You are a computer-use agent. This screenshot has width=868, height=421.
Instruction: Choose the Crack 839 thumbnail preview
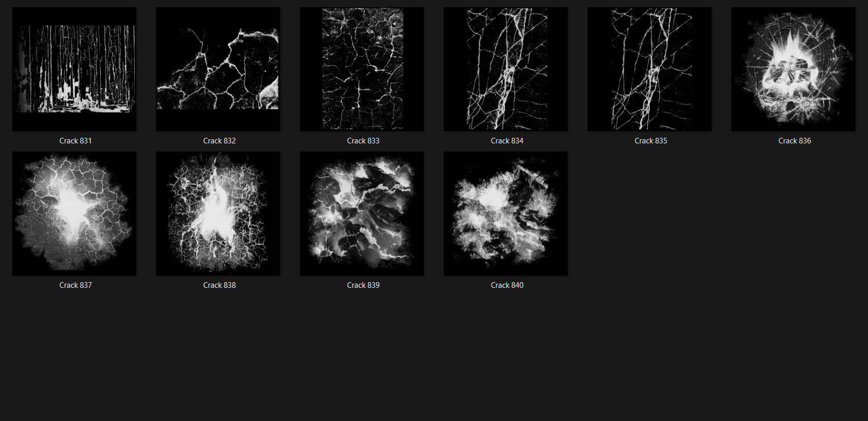(362, 214)
